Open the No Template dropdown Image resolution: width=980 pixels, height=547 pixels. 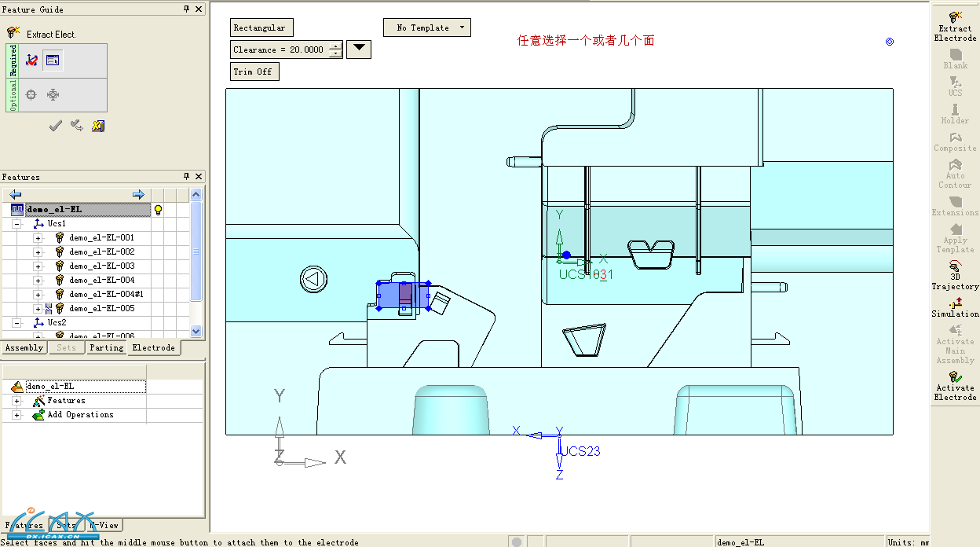click(427, 28)
